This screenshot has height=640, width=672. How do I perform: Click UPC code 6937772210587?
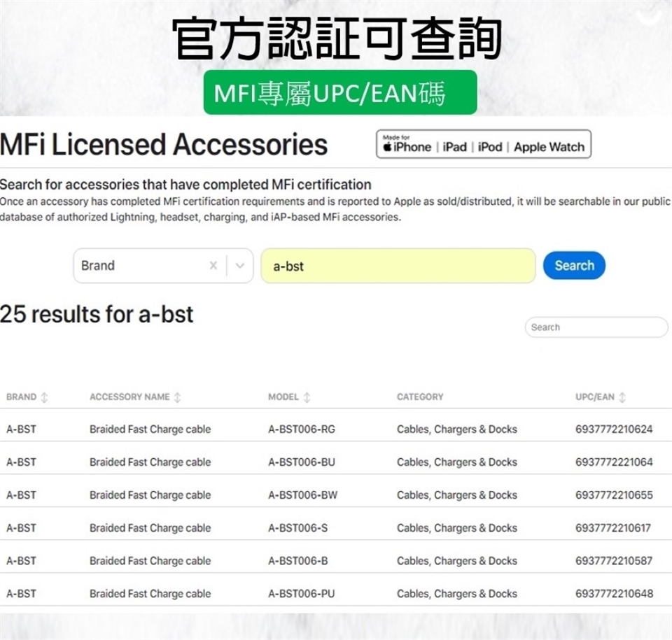[x=614, y=561]
